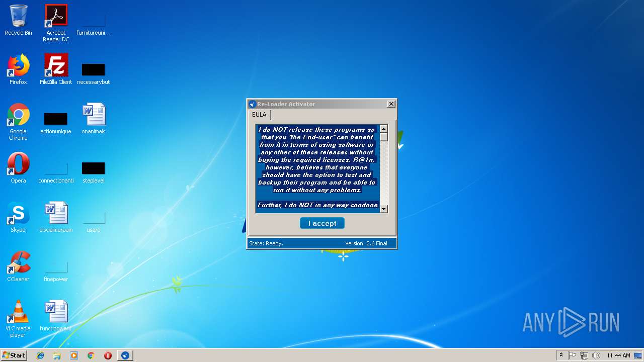Open the Start menu

pyautogui.click(x=14, y=355)
